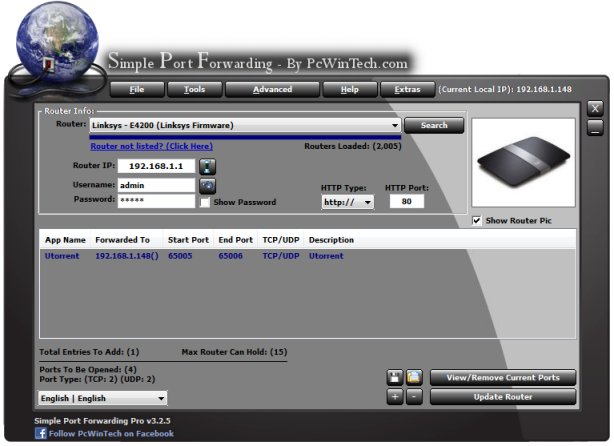Click the Current Local IP address text
Screen dimensions: 614x446
click(505, 89)
